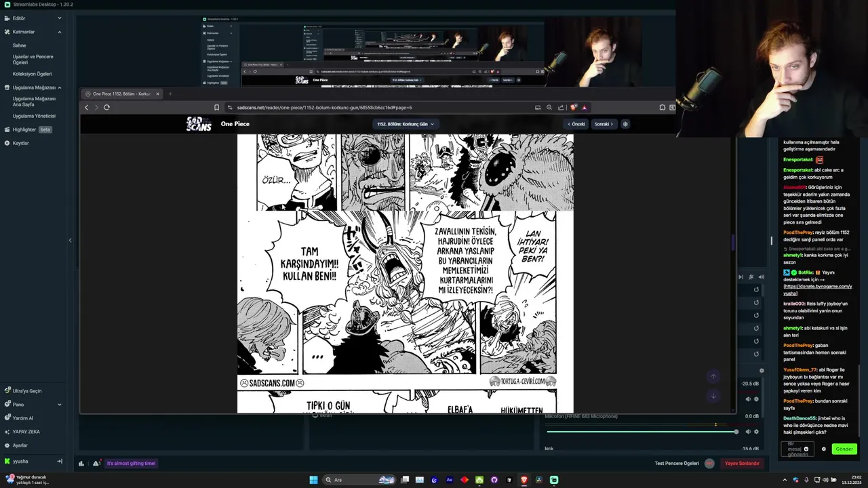
Task: Click Test Pencere Öğeleri
Action: (x=677, y=464)
